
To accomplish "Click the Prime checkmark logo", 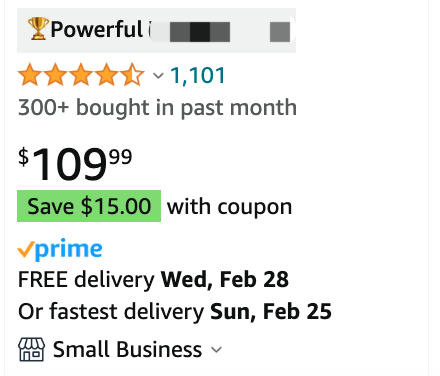I will (26, 250).
